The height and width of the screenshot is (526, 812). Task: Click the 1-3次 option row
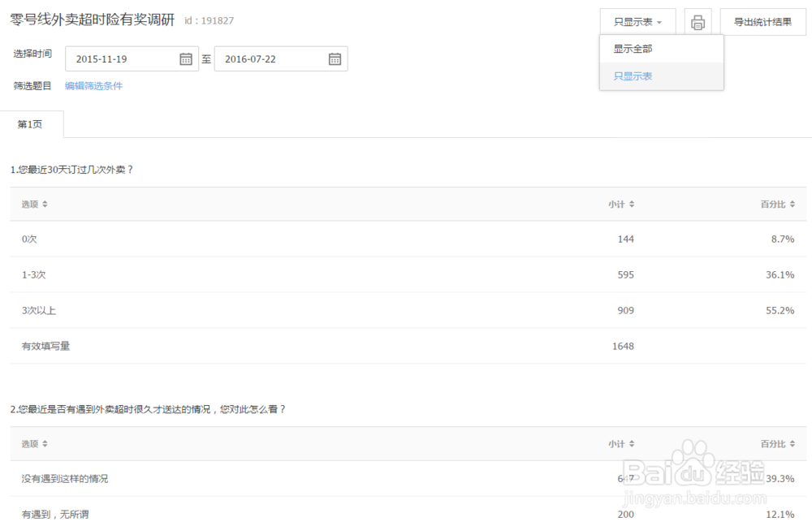408,275
